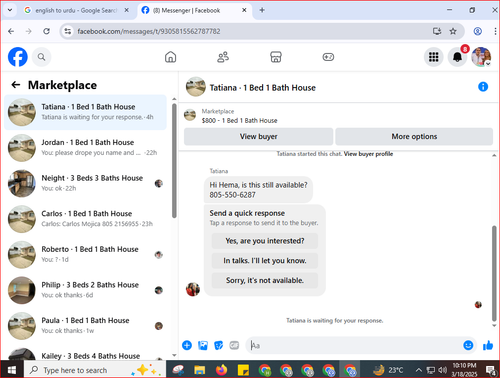Open the Kailey 3 Beds 4 Baths House conversation
Viewport: 500px width, 378px height.
click(85, 355)
